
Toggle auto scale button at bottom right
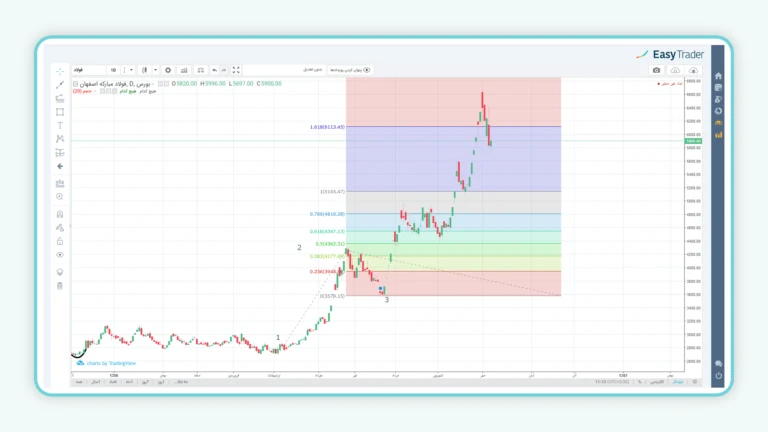(x=678, y=382)
